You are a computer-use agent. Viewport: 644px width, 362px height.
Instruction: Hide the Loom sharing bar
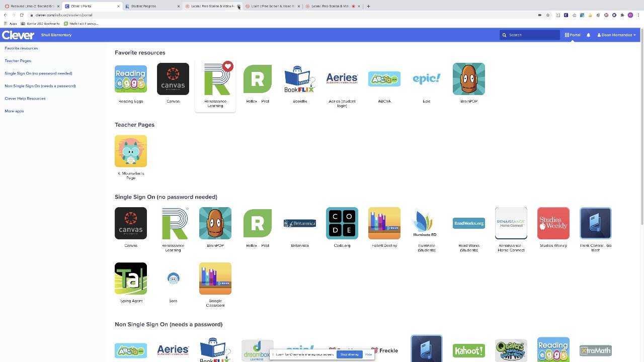pos(368,354)
